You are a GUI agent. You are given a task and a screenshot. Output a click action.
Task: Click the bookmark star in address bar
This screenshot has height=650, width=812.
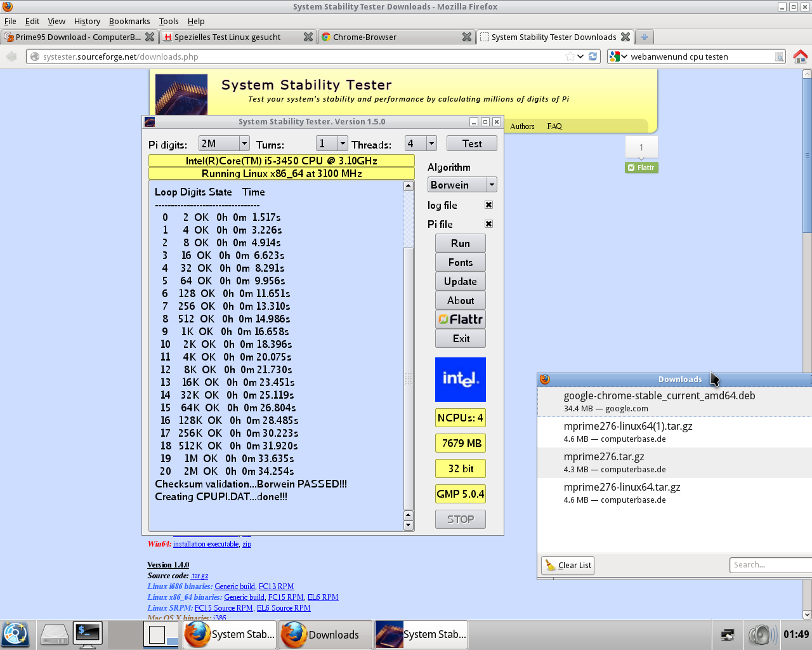click(570, 56)
